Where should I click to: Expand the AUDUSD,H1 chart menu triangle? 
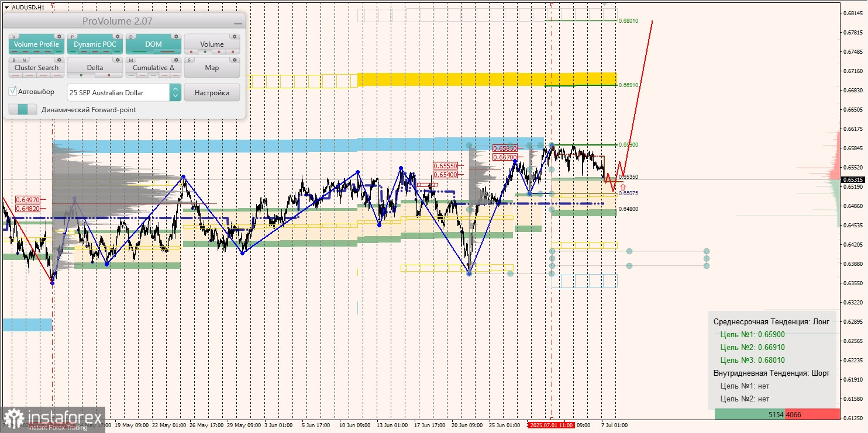click(6, 7)
